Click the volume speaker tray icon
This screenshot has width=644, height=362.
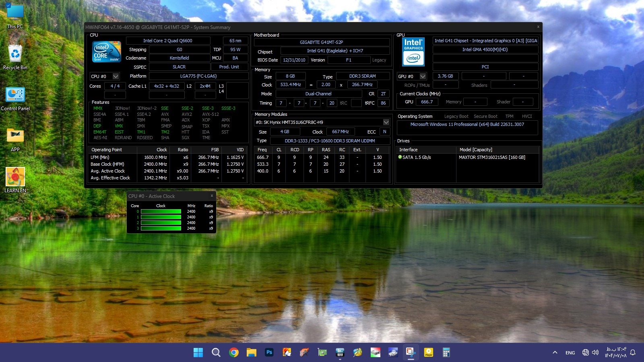coord(595,353)
